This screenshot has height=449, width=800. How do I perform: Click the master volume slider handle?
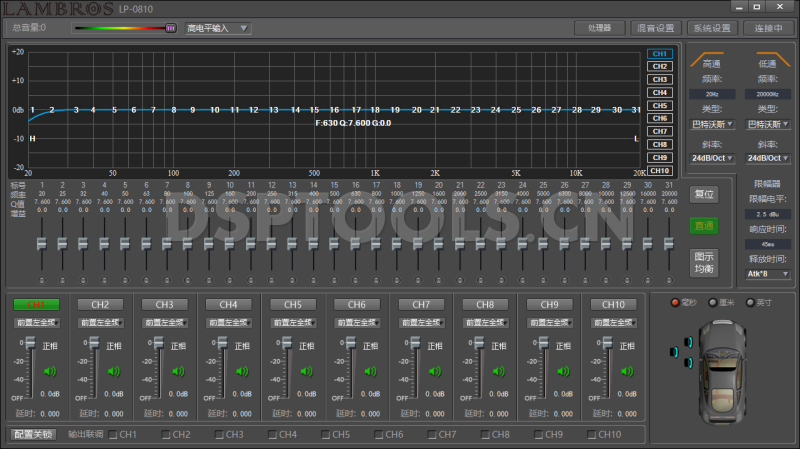(x=171, y=28)
